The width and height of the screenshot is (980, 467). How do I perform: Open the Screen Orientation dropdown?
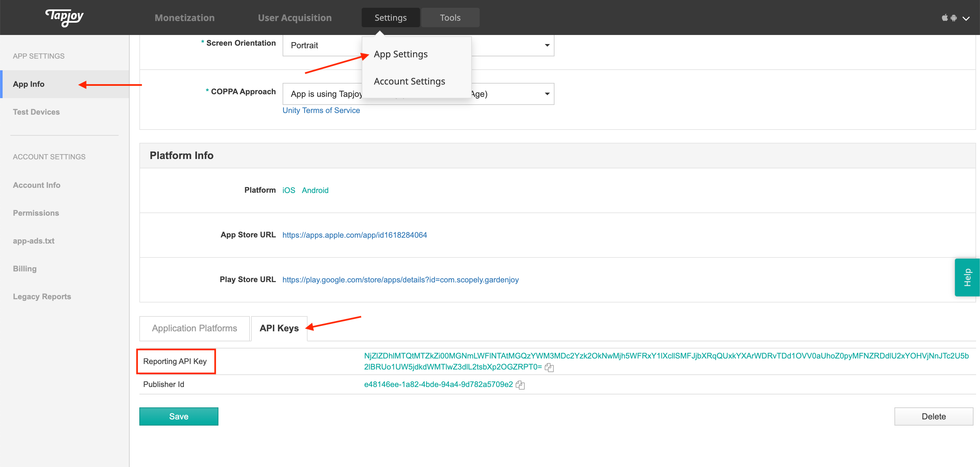547,45
